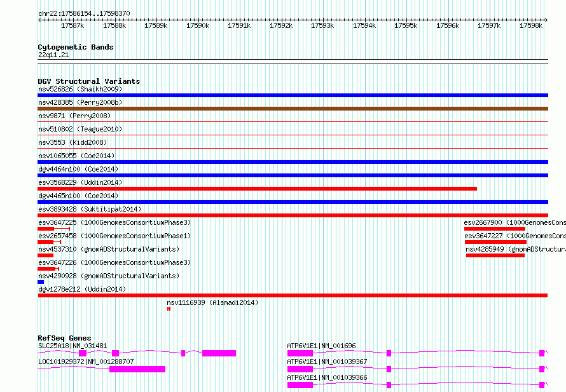
Task: Click the 17594k ruler tick label
Action: (364, 25)
